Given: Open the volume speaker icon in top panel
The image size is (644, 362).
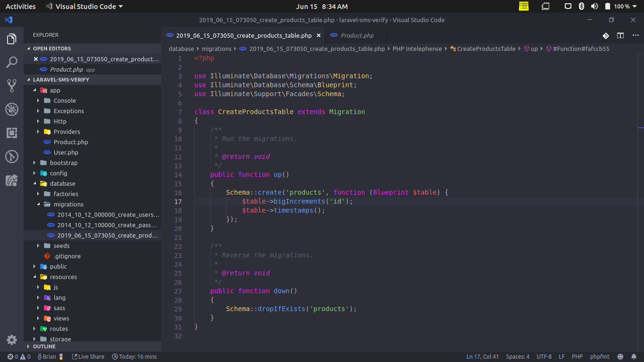Looking at the screenshot, I should coord(594,6).
